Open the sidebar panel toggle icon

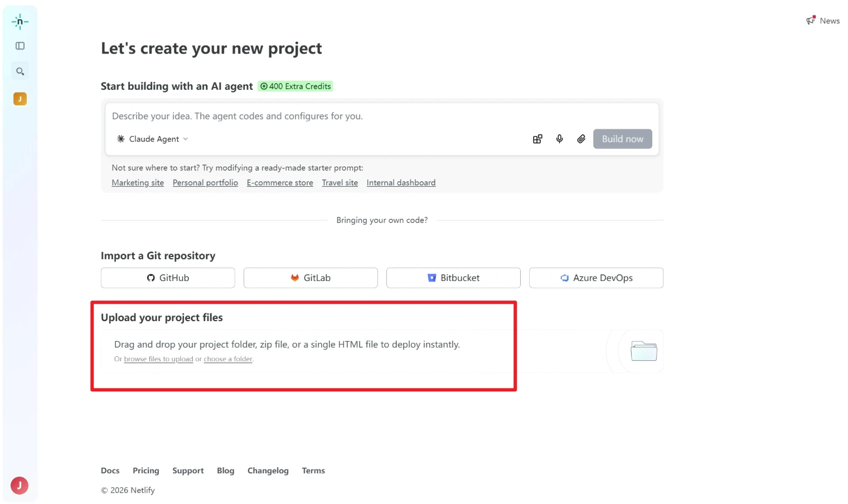click(20, 46)
